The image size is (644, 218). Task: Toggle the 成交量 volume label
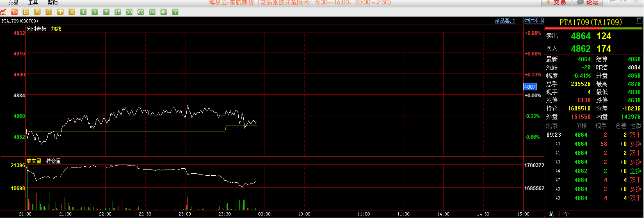tap(34, 161)
